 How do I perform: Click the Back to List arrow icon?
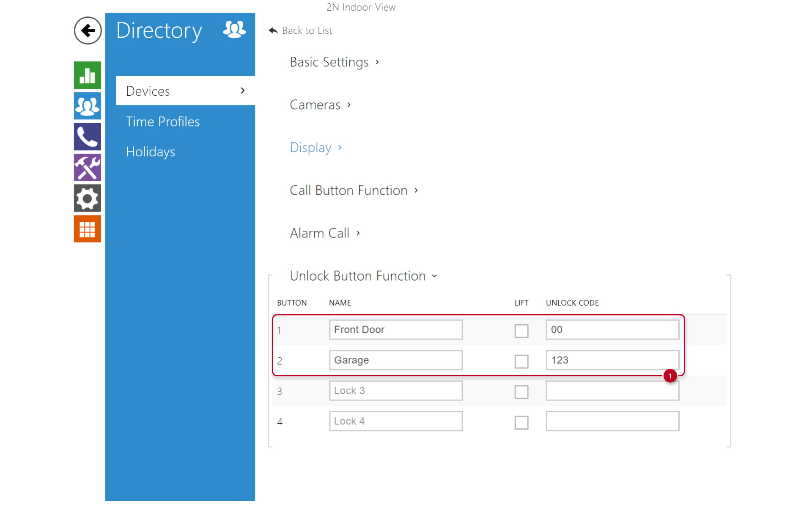point(273,30)
